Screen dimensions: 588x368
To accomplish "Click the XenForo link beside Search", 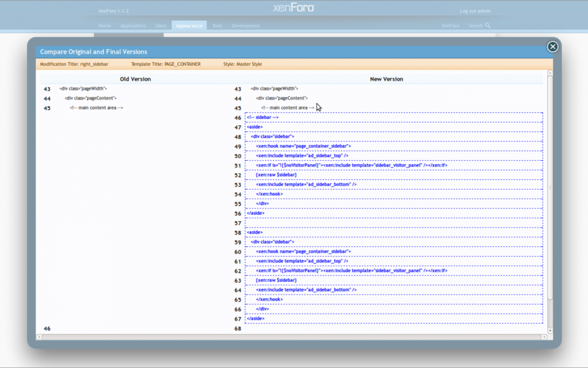I will tap(451, 25).
